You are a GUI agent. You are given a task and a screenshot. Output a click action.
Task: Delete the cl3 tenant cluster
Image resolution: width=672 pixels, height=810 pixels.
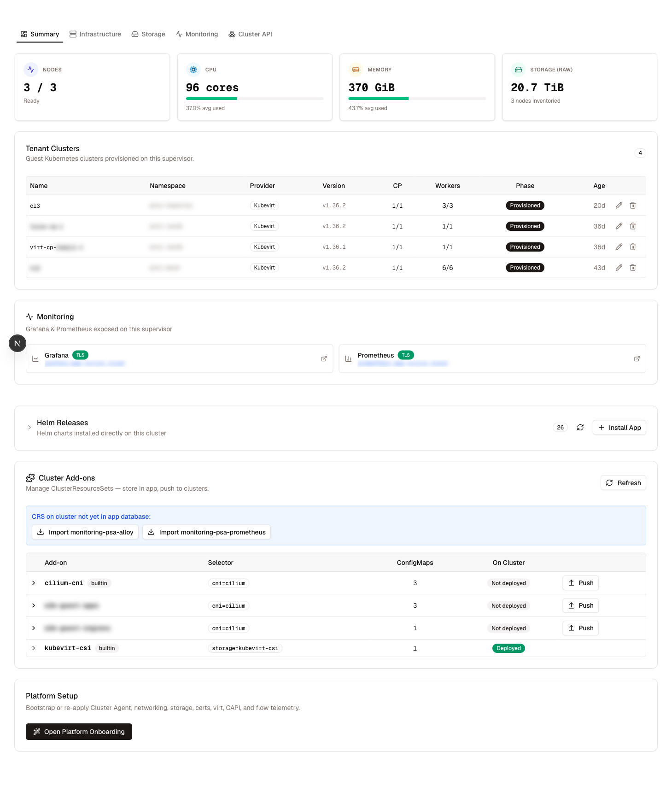coord(633,205)
